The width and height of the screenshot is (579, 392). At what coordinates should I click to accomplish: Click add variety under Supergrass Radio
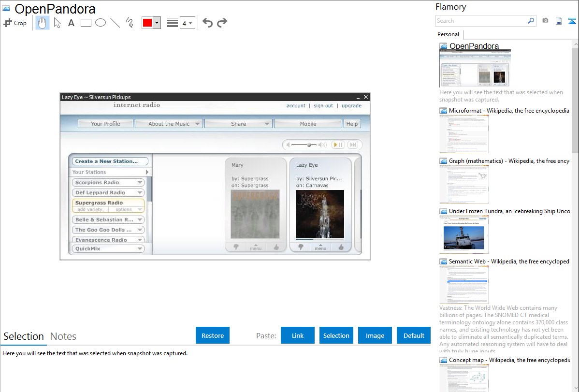[x=91, y=209]
